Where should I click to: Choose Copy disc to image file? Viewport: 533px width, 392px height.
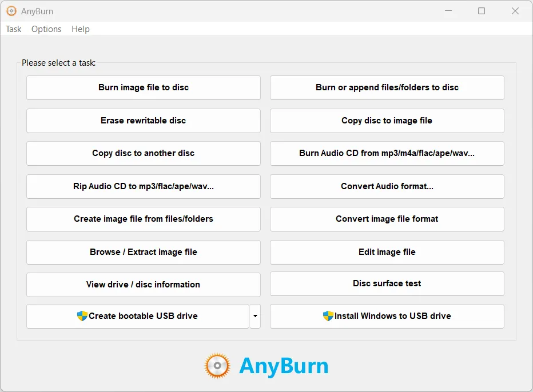[x=387, y=121]
